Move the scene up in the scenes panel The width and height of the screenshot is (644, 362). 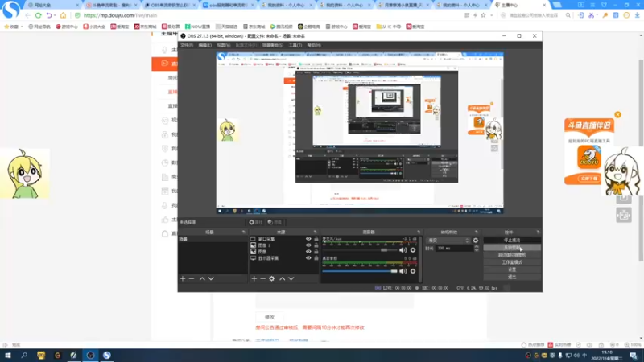point(202,278)
